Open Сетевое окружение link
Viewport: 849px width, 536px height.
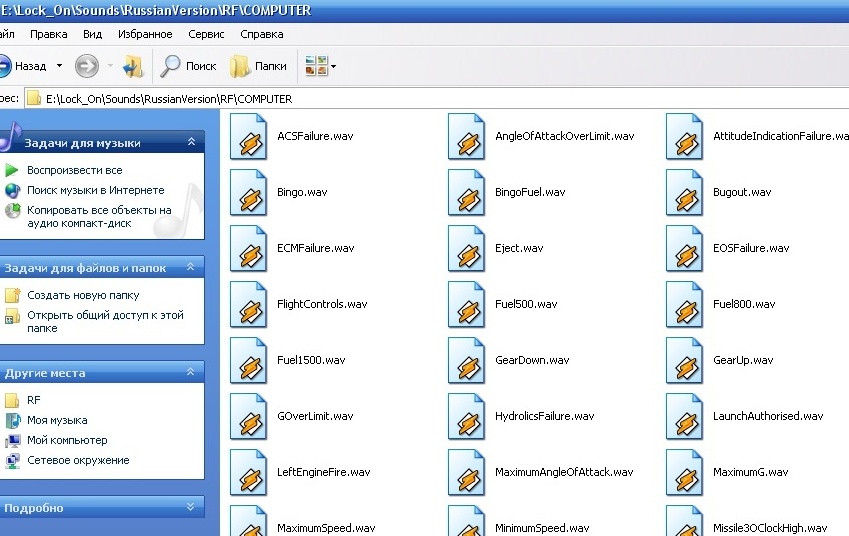(79, 460)
